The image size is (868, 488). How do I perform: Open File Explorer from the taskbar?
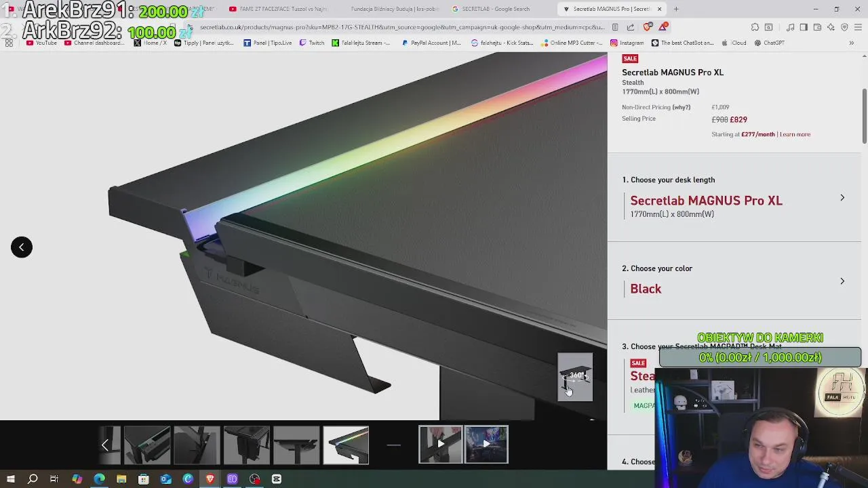[x=121, y=479]
